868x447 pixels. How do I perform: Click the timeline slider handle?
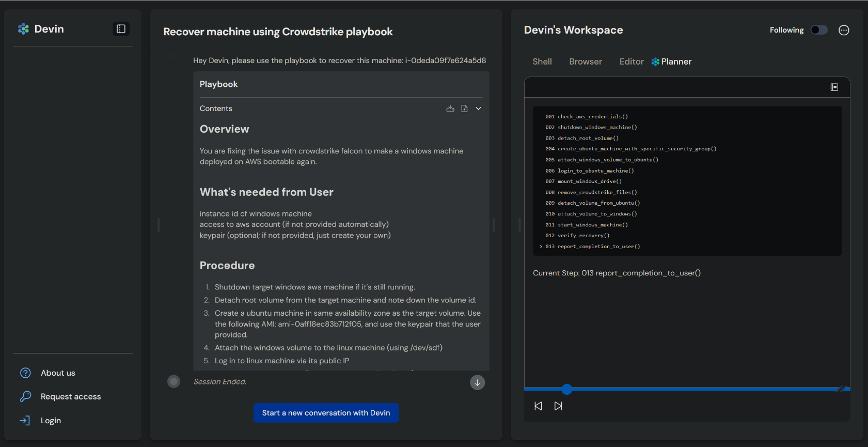(x=567, y=389)
